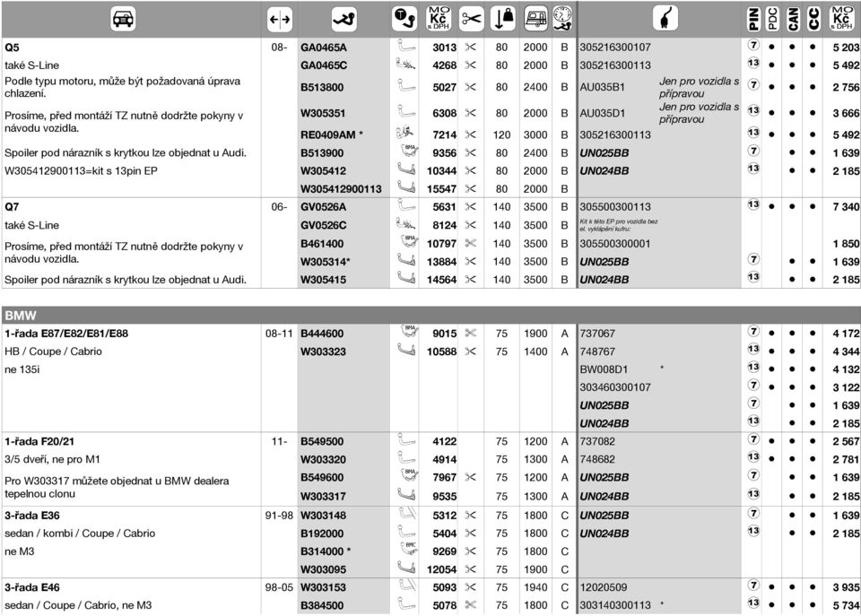861x616 pixels.
Task: Click the gauge class header icon
Action: coord(563,19)
